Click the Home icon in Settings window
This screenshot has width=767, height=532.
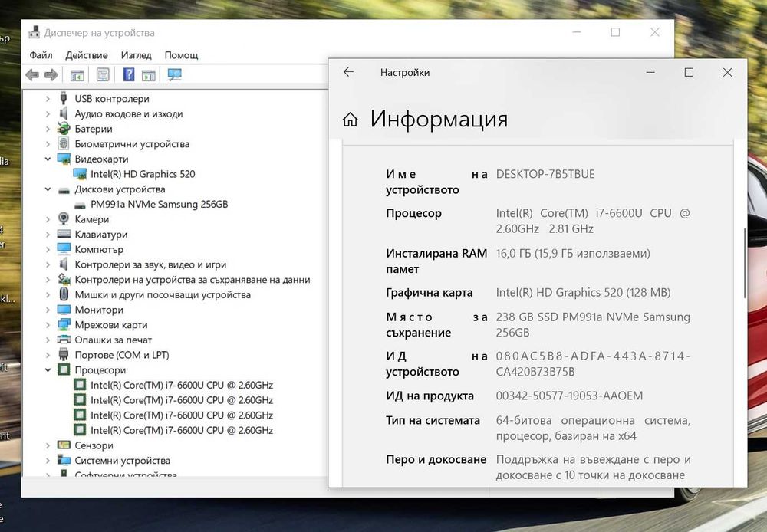click(351, 119)
